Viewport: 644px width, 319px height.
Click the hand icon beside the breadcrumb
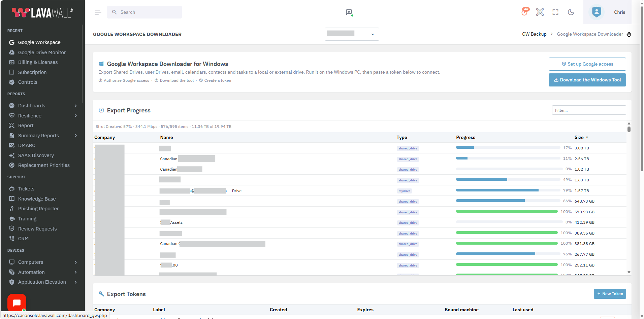(629, 34)
